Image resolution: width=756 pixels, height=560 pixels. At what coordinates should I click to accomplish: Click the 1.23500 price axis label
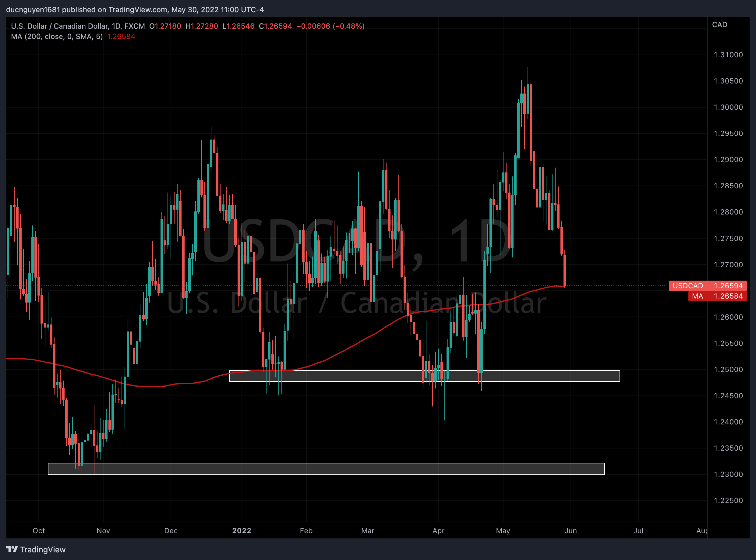[728, 448]
